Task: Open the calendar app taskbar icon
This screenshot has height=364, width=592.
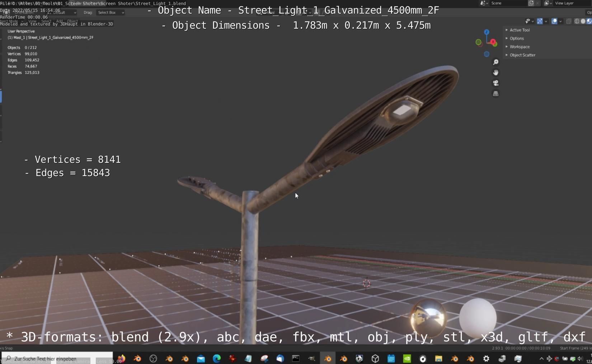Action: click(391, 358)
